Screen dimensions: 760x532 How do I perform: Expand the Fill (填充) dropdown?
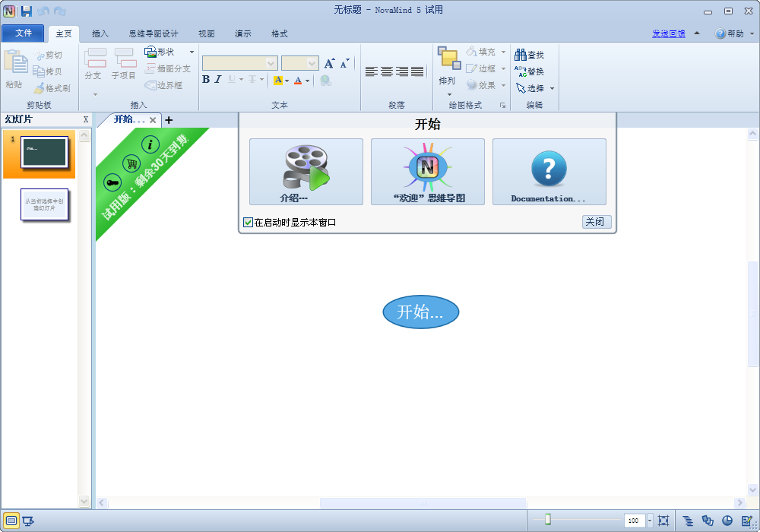coord(504,52)
